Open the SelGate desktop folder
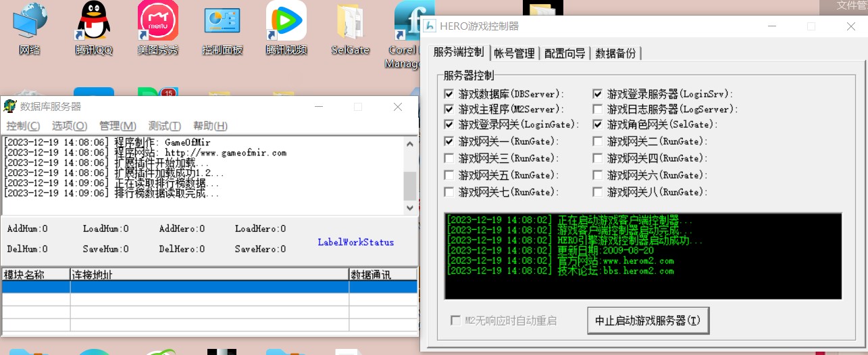Image resolution: width=868 pixels, height=355 pixels. point(350,28)
